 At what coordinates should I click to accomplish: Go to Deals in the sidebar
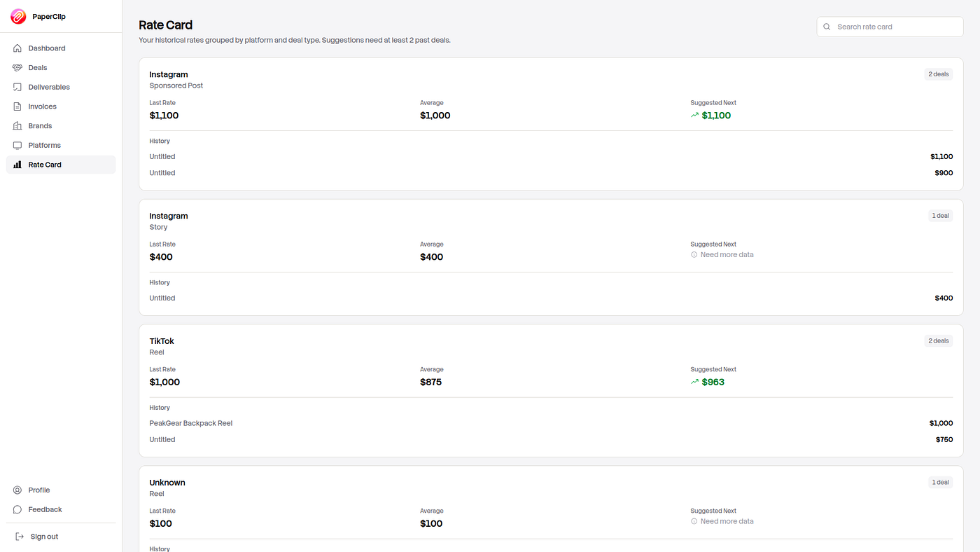[x=61, y=68]
